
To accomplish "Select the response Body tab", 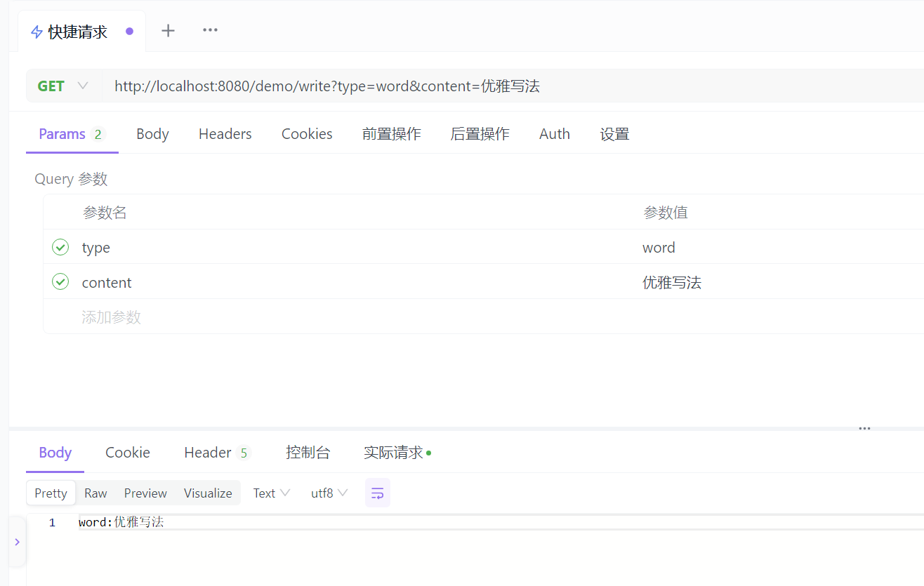I will click(x=55, y=453).
